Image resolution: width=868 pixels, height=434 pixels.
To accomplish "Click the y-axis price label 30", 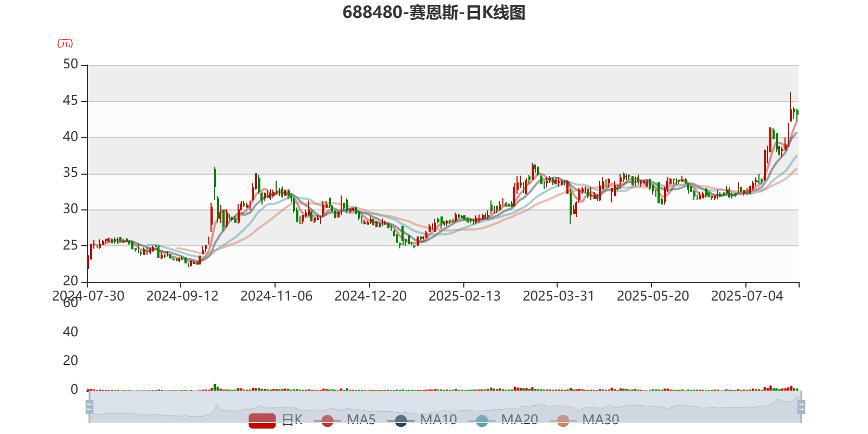I will [x=71, y=209].
